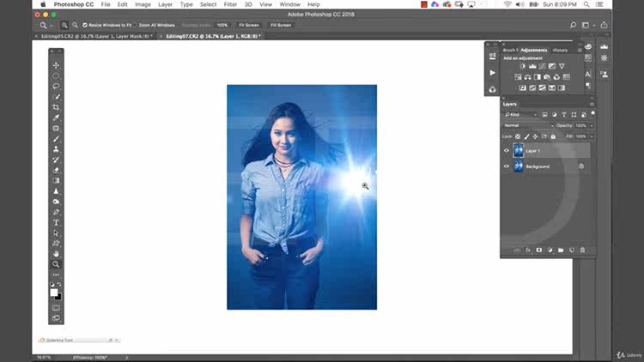Viewport: 644px width, 362px height.
Task: Open the blend mode Normal dropdown
Action: [528, 125]
